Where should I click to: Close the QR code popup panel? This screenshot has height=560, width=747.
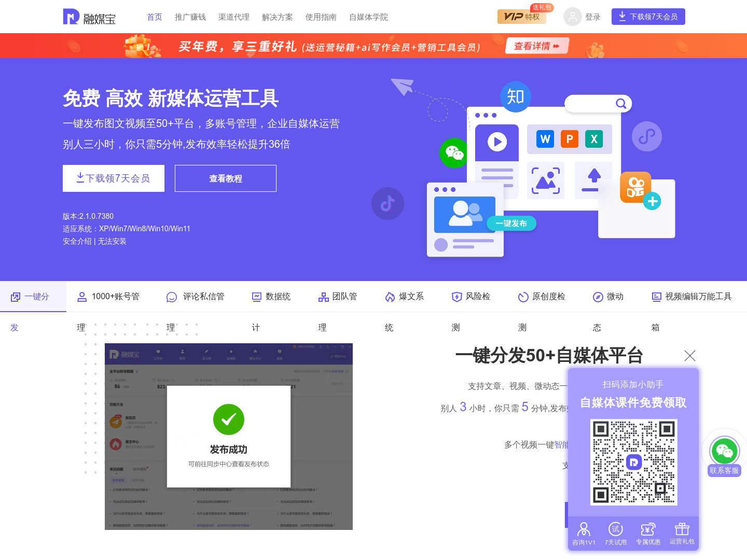689,356
